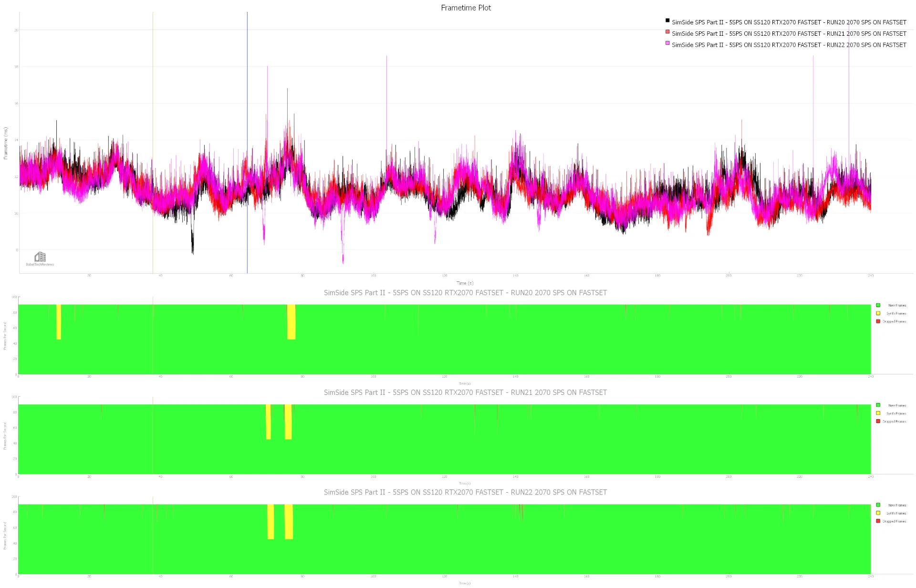Click the red RUN21 legend color swatch

click(x=667, y=32)
